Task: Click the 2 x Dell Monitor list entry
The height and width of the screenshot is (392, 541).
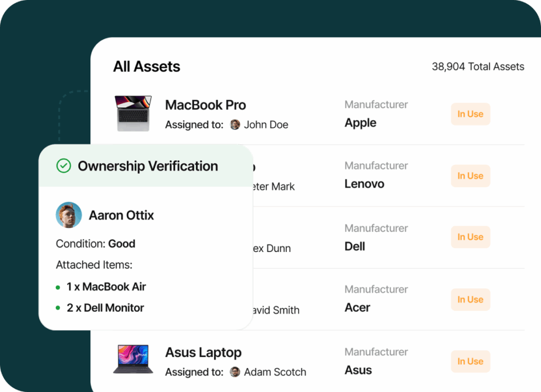Action: tap(105, 307)
